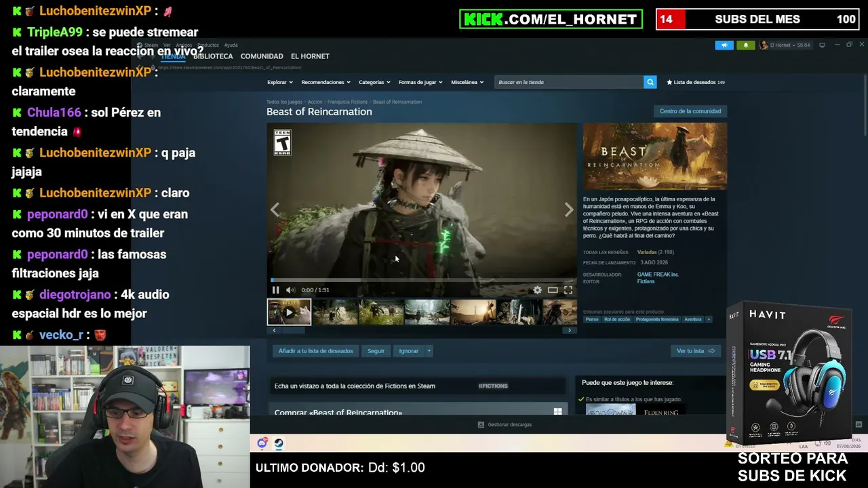Mute the trailer volume icon
Image resolution: width=868 pixels, height=488 pixels.
click(x=290, y=290)
